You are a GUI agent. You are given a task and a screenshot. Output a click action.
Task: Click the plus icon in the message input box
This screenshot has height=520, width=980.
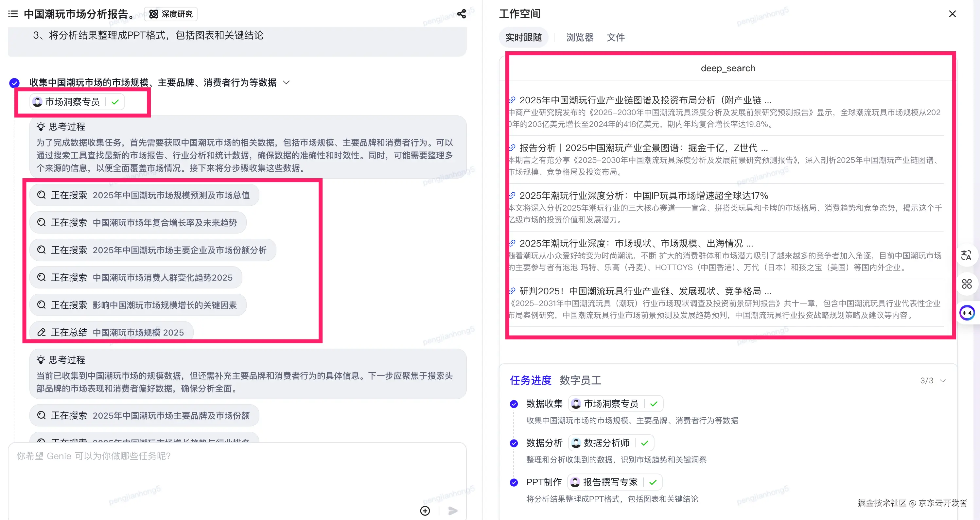[425, 511]
